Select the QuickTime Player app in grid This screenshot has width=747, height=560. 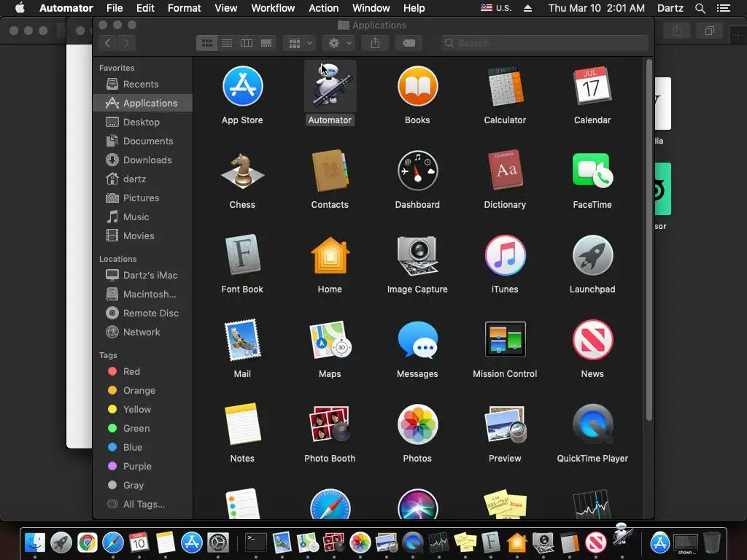(592, 424)
